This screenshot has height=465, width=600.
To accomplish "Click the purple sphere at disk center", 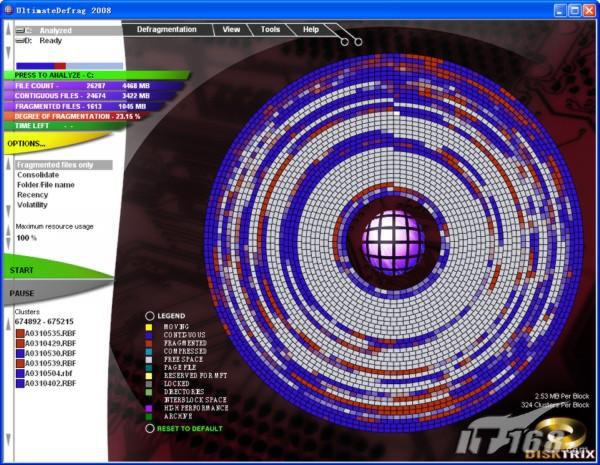I will click(393, 242).
